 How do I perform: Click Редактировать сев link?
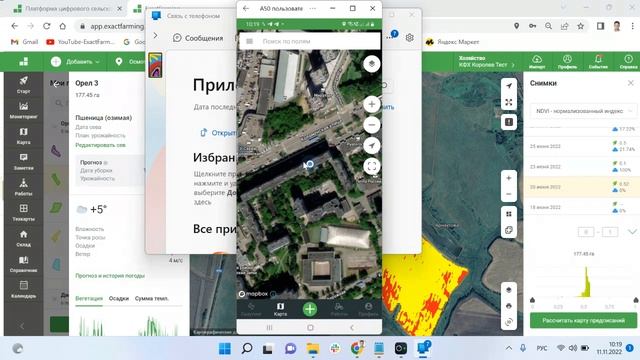[x=100, y=145]
